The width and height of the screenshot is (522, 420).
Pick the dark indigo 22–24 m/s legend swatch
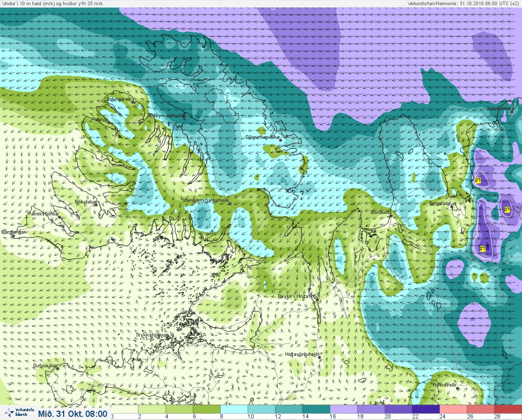(426, 409)
